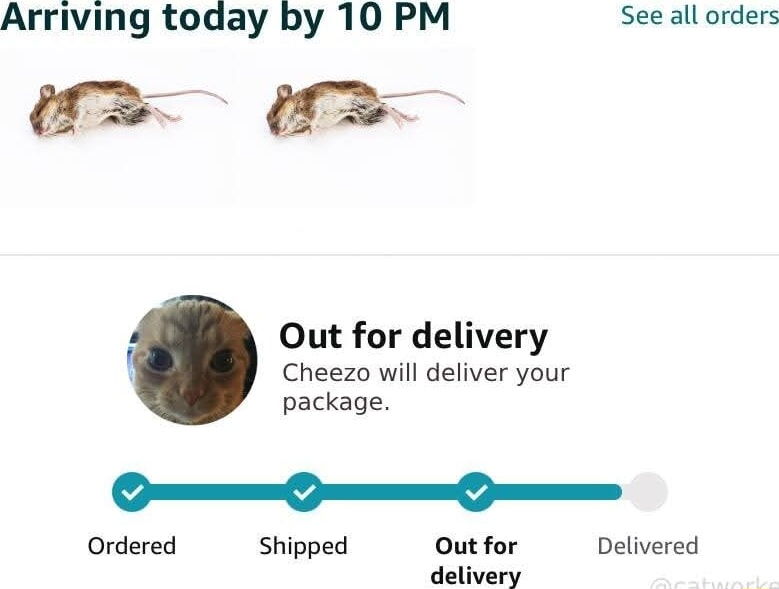Click progress bar between Ordered and Shipped
This screenshot has height=589, width=779.
click(x=218, y=492)
